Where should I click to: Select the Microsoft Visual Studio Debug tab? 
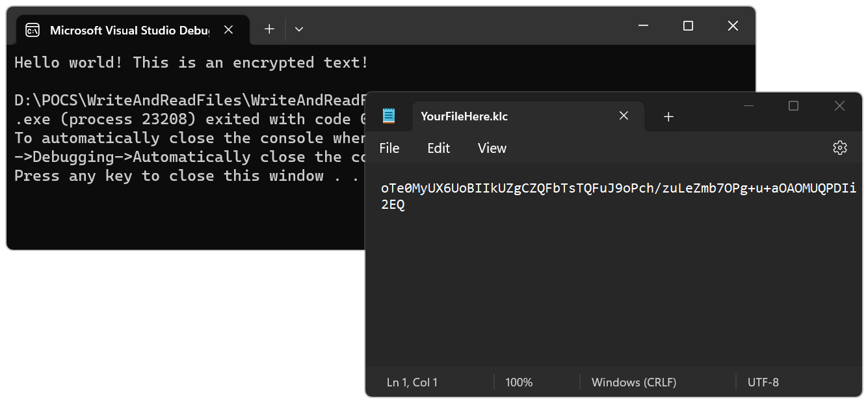[130, 30]
